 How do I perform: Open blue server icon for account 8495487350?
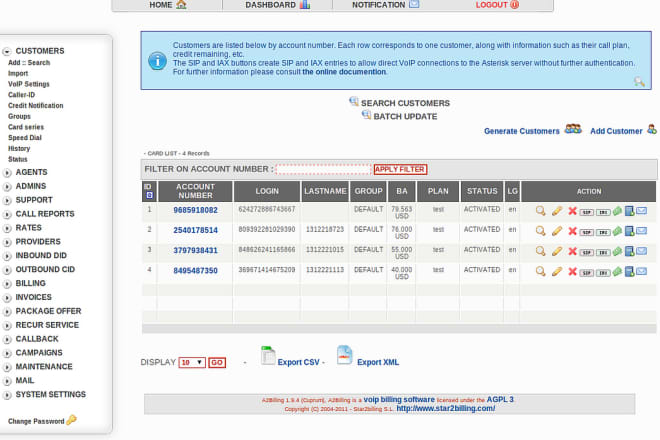[629, 271]
